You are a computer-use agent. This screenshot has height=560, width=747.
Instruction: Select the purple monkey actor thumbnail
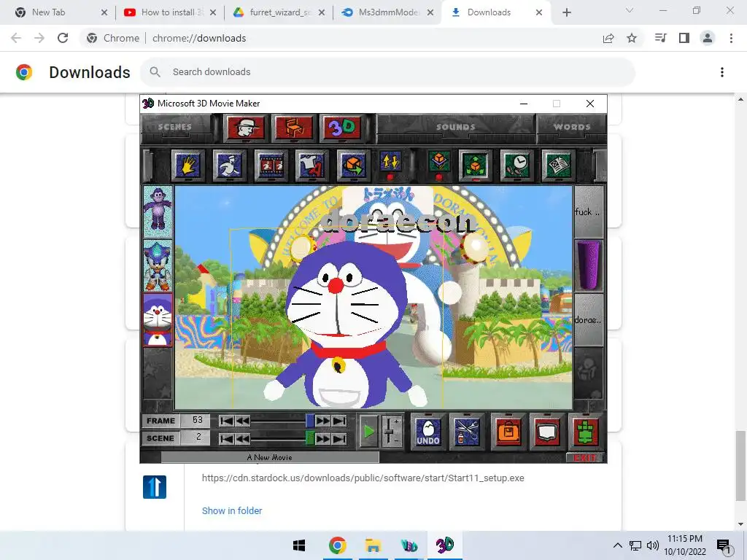[x=158, y=211]
